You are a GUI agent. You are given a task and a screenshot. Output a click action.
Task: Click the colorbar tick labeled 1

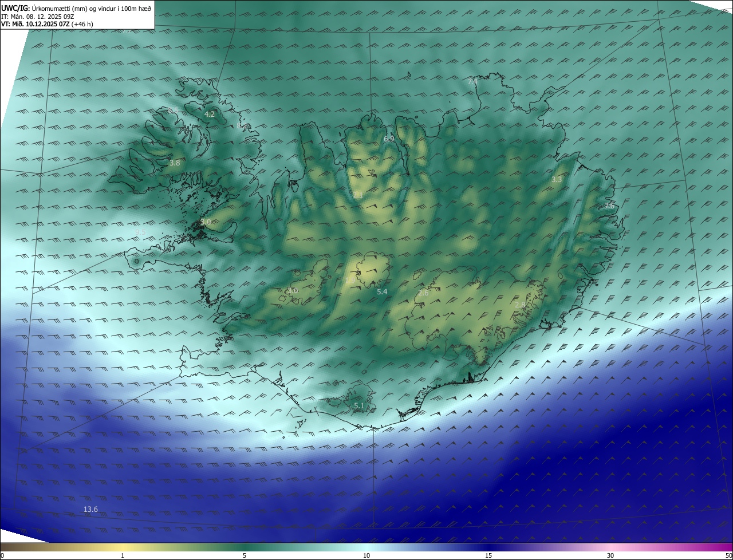point(123,555)
